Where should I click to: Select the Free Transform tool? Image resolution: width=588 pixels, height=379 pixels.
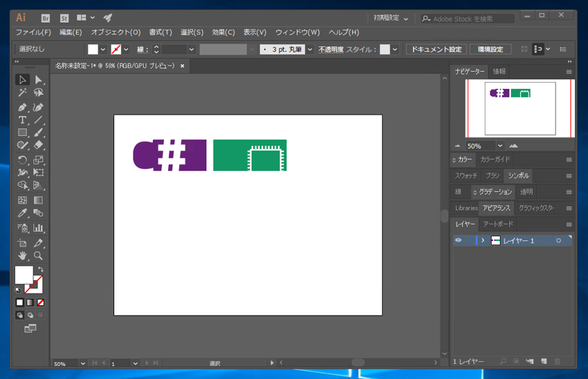coord(38,173)
